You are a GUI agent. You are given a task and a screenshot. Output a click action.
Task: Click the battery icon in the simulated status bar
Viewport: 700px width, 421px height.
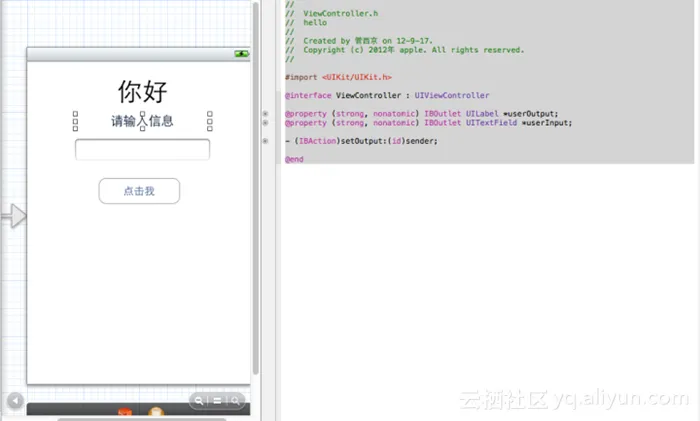coord(242,54)
